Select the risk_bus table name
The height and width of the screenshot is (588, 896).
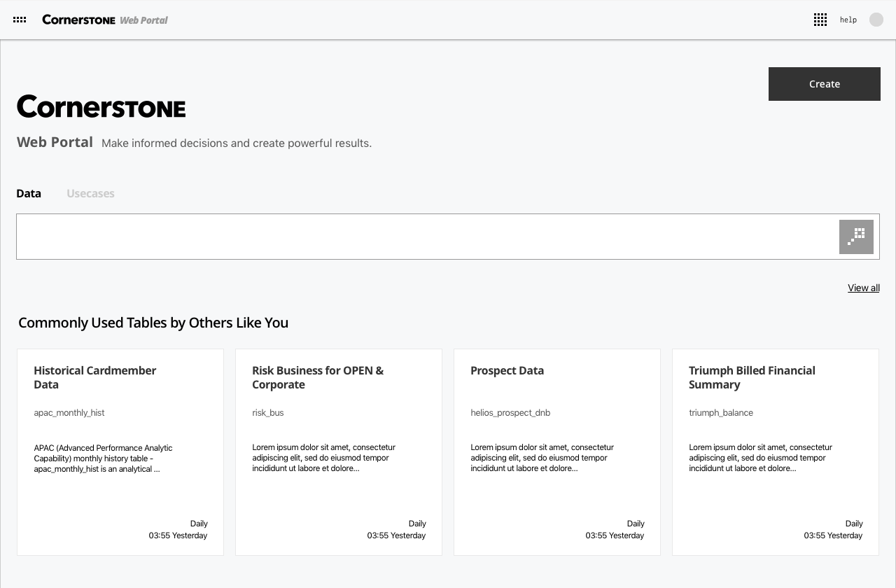pos(268,412)
